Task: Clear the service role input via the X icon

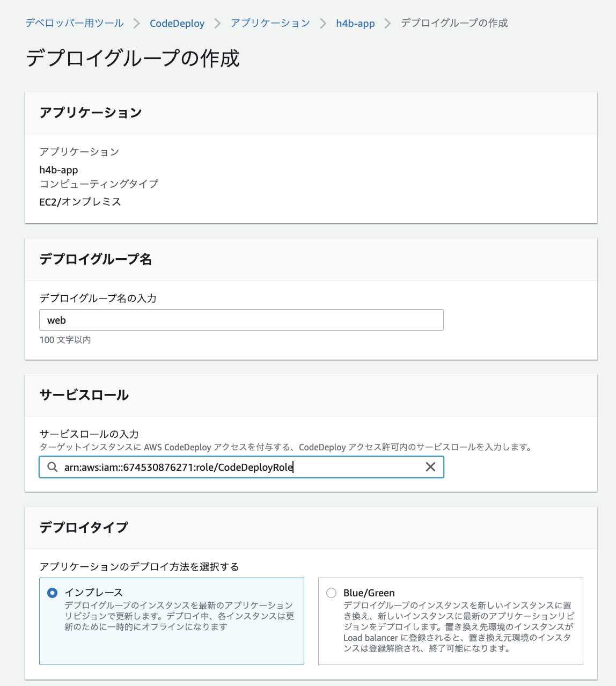Action: click(430, 466)
